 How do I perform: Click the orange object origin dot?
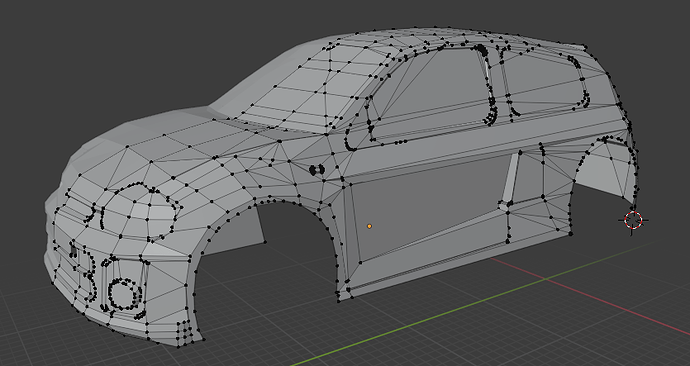coord(369,226)
